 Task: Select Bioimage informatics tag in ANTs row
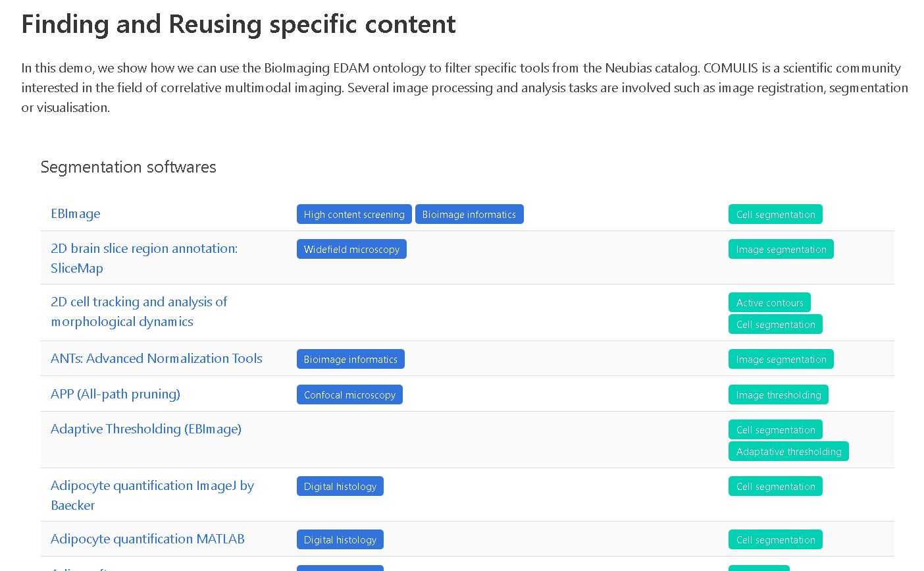(350, 360)
